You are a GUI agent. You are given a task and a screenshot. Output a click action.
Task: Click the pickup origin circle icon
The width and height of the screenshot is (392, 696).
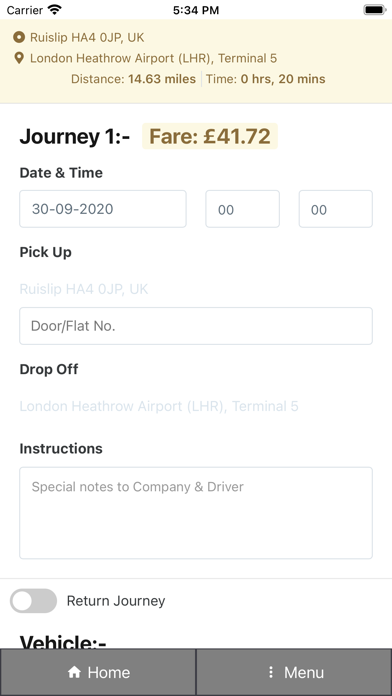[19, 37]
